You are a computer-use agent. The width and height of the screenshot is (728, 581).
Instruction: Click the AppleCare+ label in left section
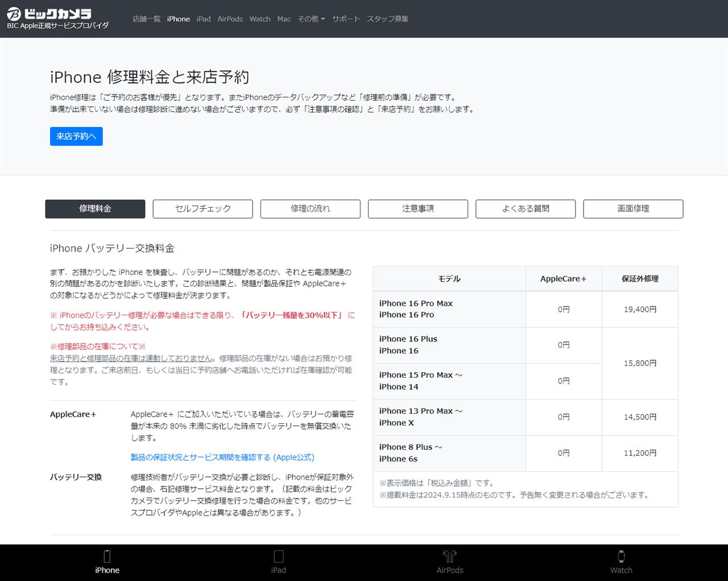73,414
